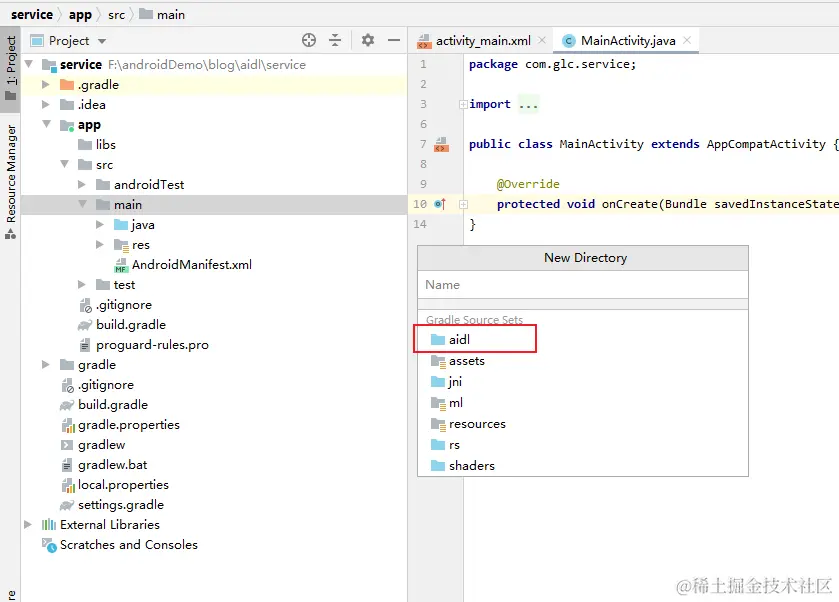Expand the gradle folder at root
Screen dimensions: 839x602
46,364
